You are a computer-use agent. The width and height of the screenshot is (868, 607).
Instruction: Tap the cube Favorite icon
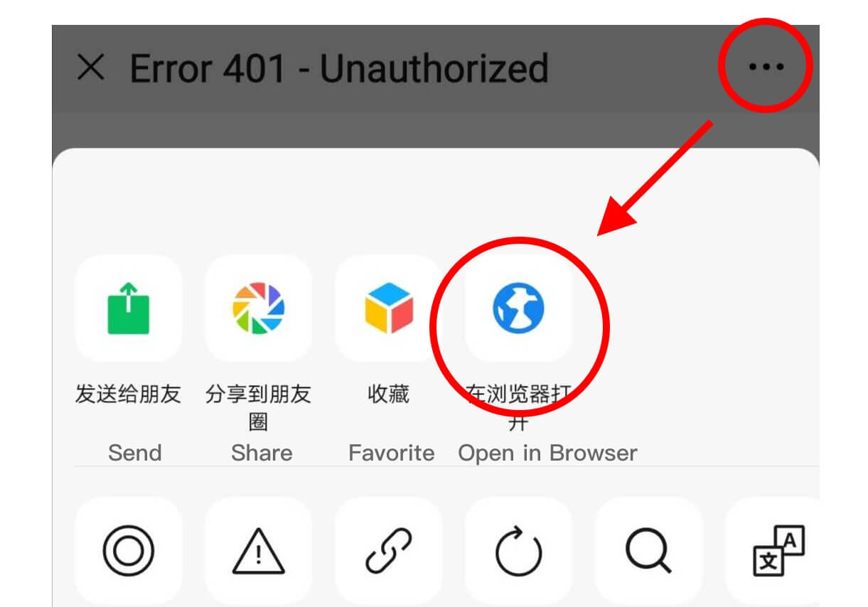click(388, 308)
